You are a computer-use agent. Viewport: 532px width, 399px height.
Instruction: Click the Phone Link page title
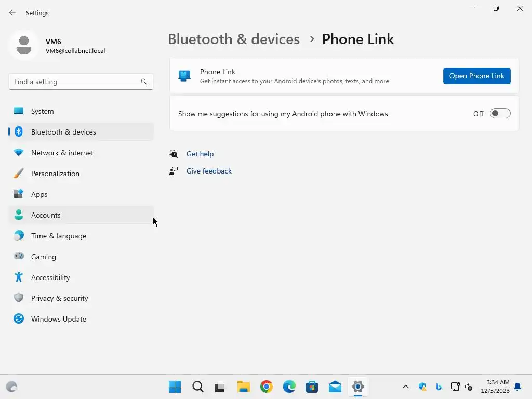[x=358, y=39]
